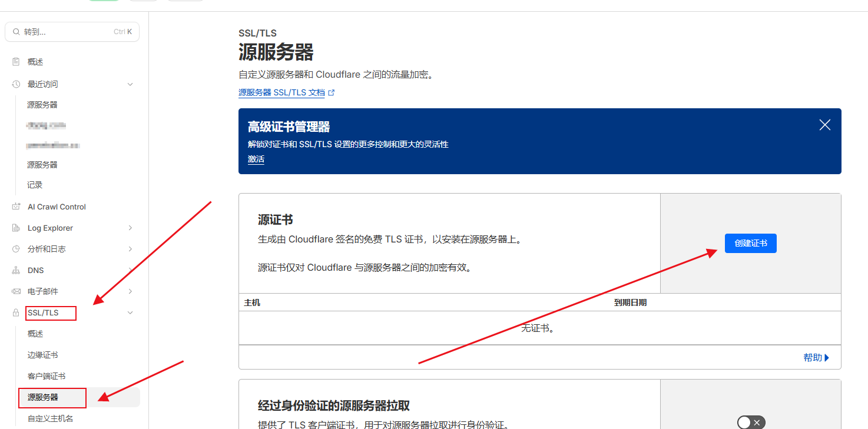Expand the Log Explorer submenu arrow

(x=130, y=228)
